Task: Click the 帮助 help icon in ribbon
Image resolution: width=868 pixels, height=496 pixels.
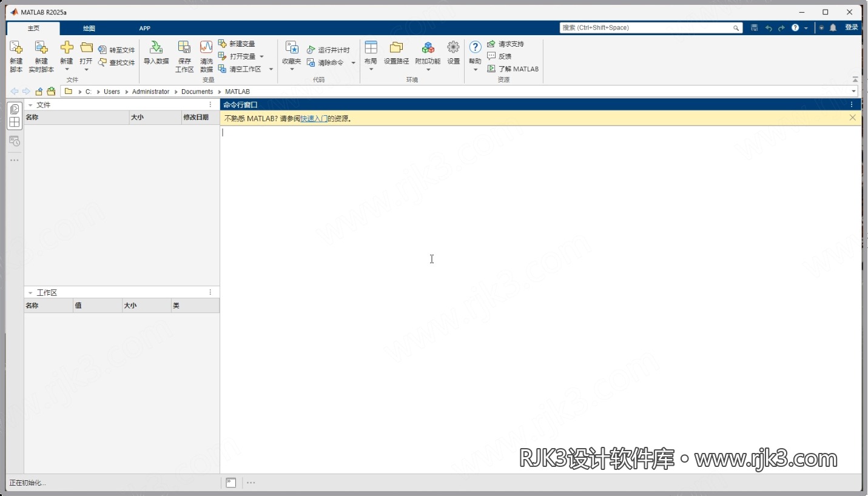Action: coord(476,47)
